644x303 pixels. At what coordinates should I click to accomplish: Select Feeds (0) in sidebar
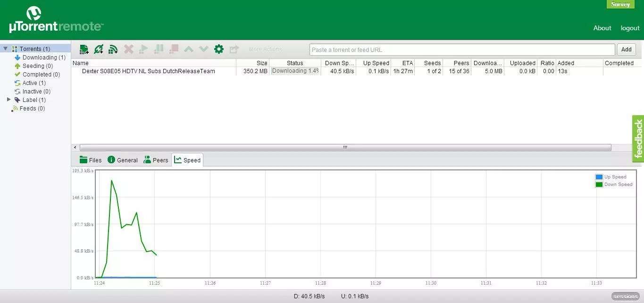tap(32, 109)
